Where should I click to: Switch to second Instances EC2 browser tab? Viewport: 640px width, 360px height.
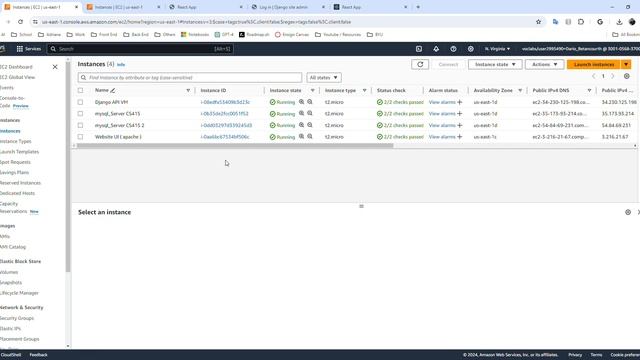(x=123, y=7)
